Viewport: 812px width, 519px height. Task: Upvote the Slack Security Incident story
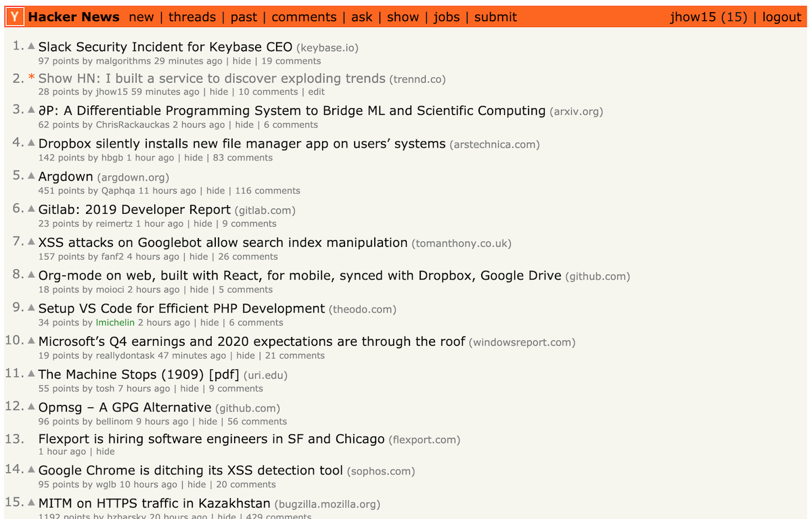[x=31, y=46]
